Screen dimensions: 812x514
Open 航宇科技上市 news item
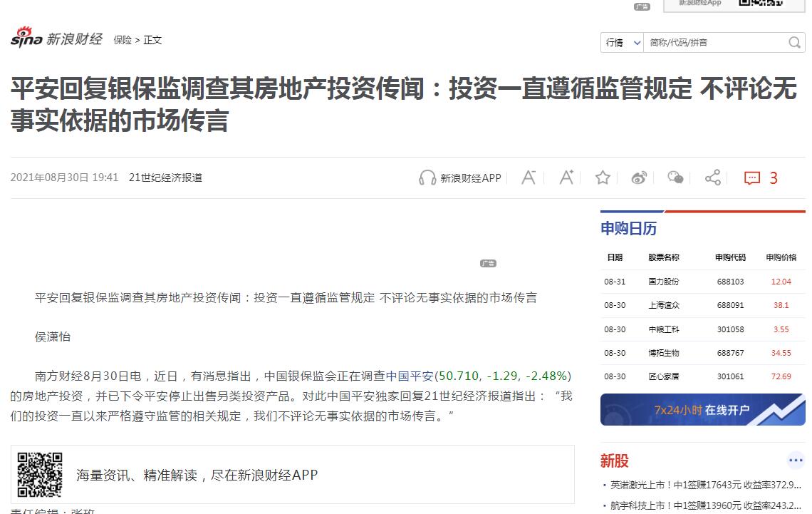tap(705, 505)
